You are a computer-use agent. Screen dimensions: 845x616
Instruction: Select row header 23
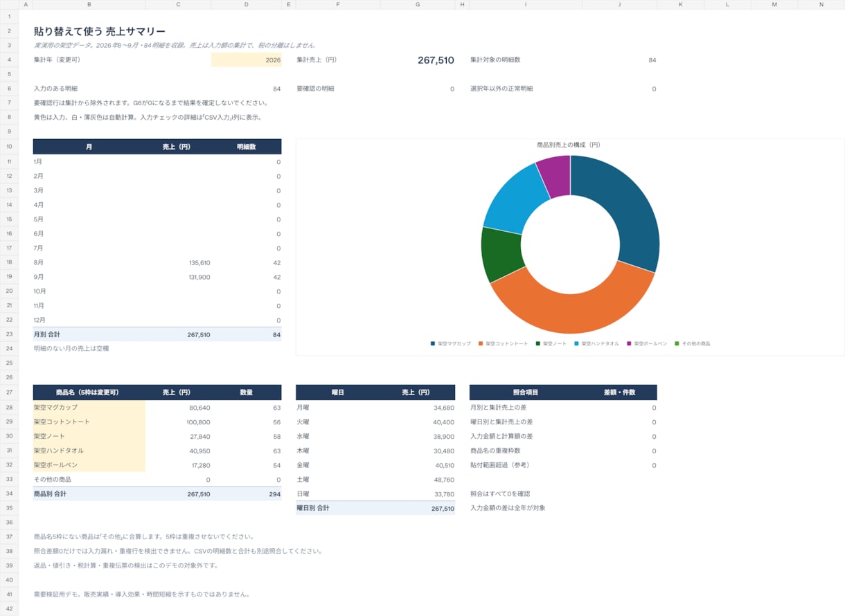9,334
